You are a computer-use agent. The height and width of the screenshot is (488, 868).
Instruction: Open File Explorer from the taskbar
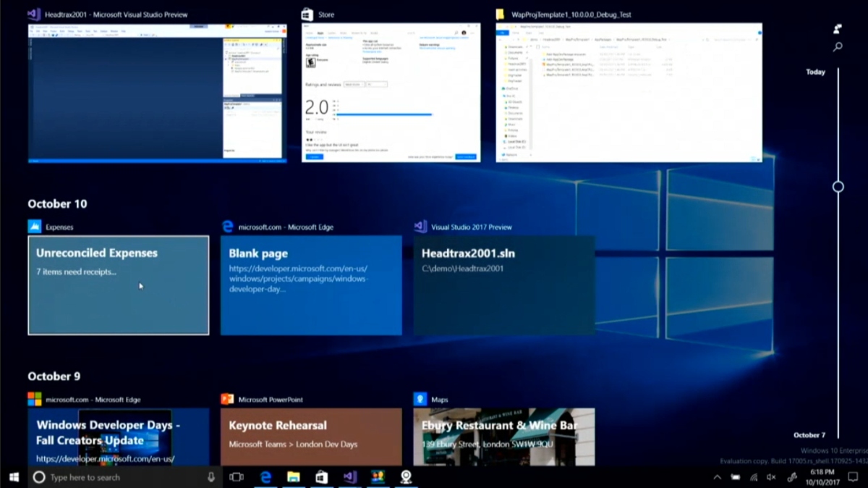(x=293, y=477)
